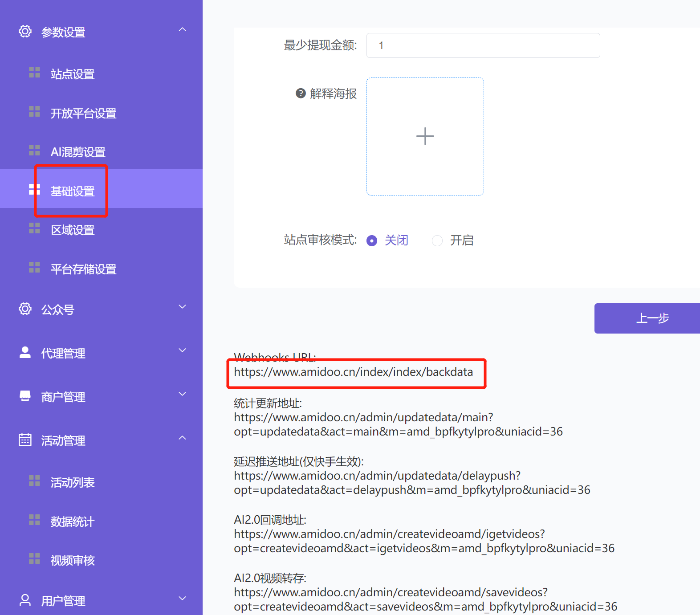Click the 延迟推送地址(仅快手生效) label

[299, 461]
